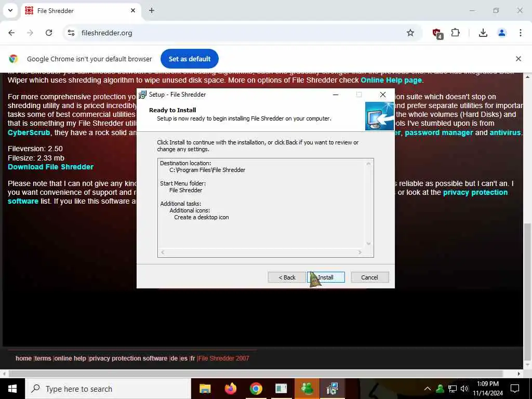The height and width of the screenshot is (399, 532).
Task: Open the online help footer link
Action: point(70,358)
